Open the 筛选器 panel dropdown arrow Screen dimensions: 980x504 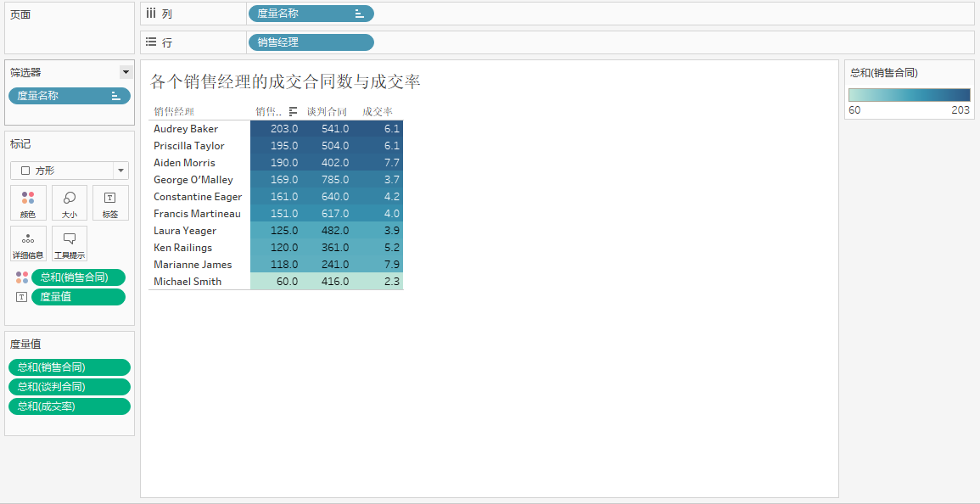click(126, 73)
